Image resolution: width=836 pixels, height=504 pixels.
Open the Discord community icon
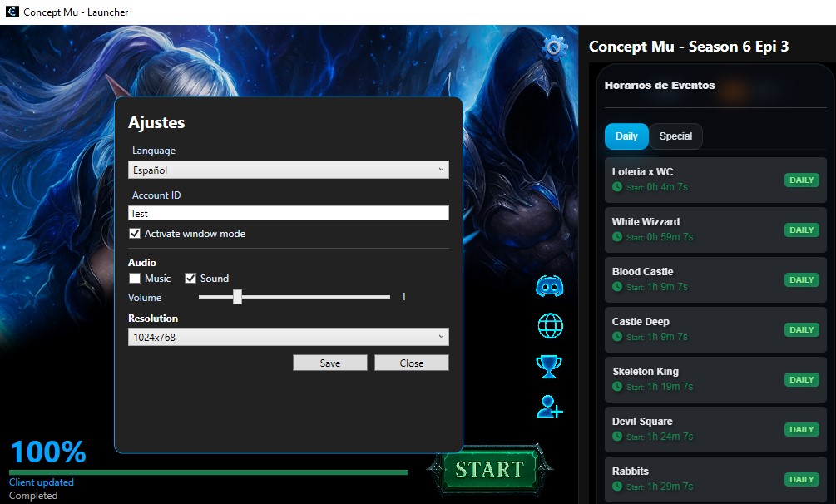pyautogui.click(x=548, y=286)
